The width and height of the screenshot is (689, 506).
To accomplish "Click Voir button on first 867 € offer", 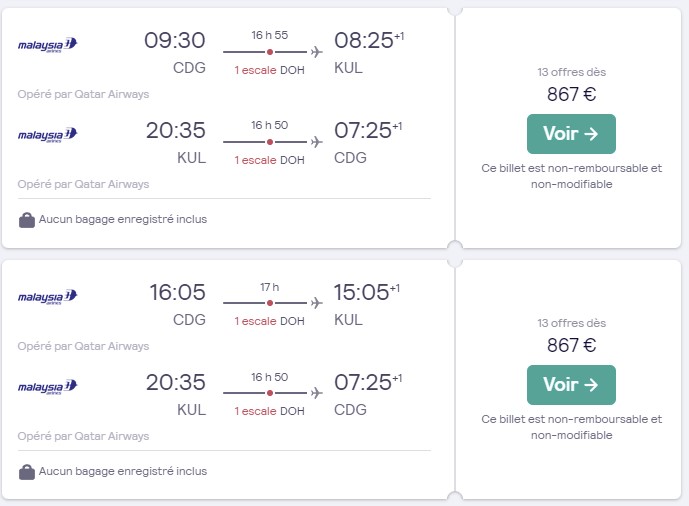I will point(571,134).
